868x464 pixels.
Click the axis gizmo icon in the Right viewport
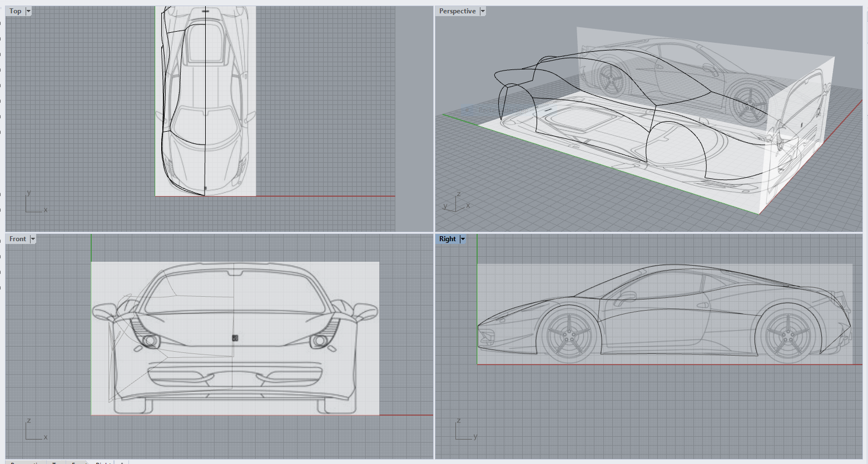[464, 429]
